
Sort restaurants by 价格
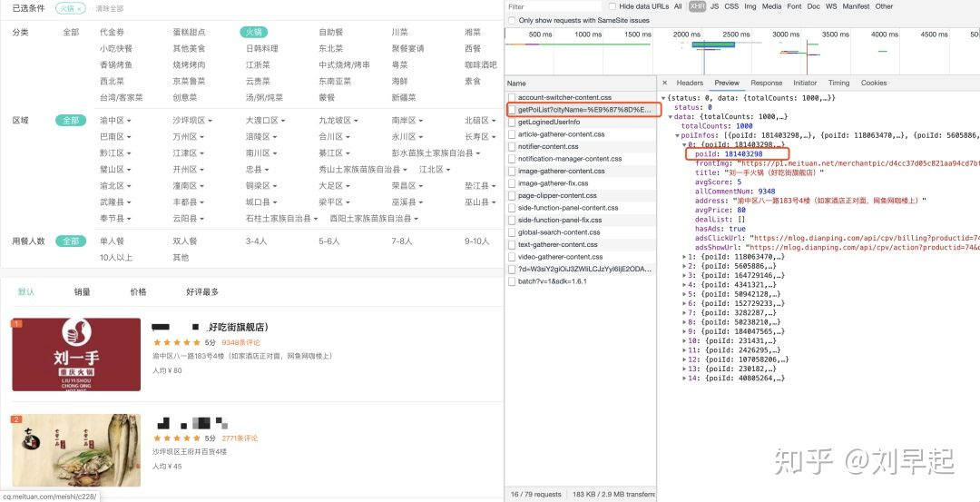[x=138, y=292]
